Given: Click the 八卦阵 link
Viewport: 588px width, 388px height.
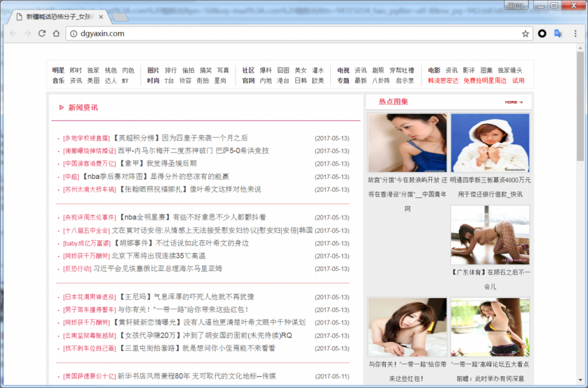Looking at the screenshot, I should (x=381, y=80).
